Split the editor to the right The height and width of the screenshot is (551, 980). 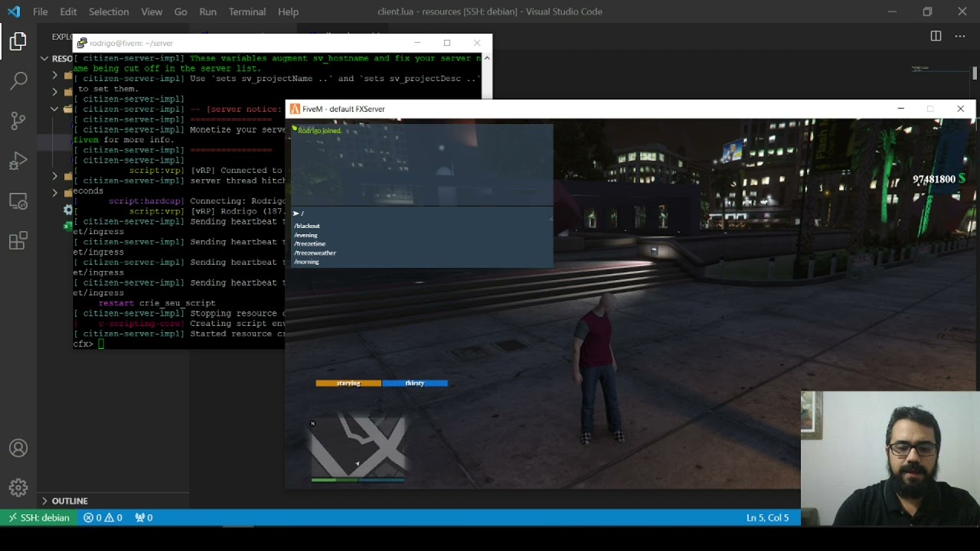(936, 36)
